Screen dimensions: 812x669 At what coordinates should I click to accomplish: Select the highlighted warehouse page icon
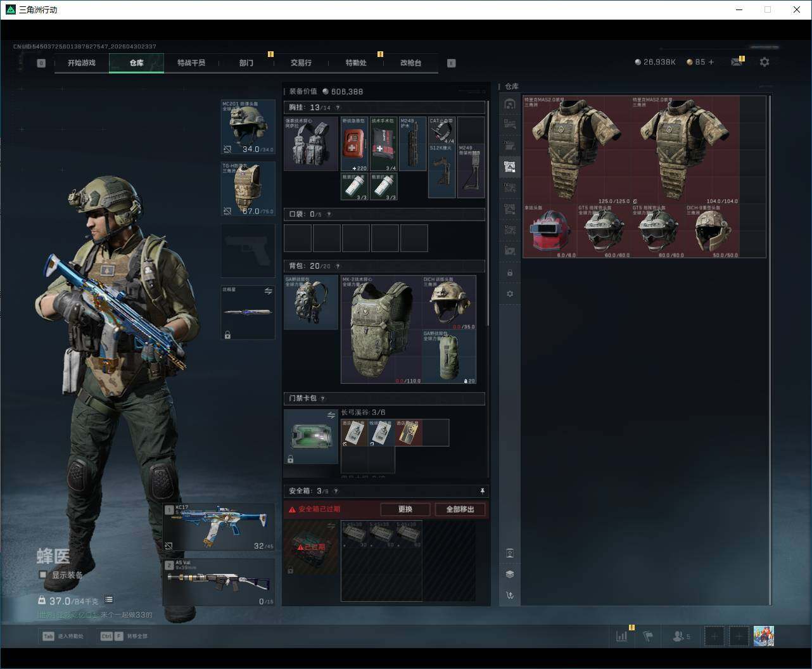click(x=510, y=167)
